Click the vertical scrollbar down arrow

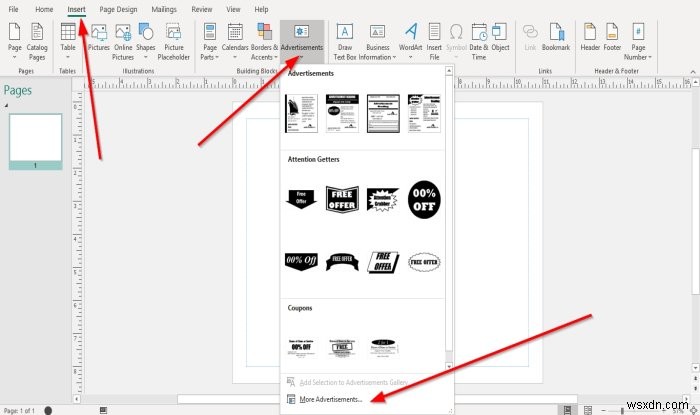[x=696, y=368]
